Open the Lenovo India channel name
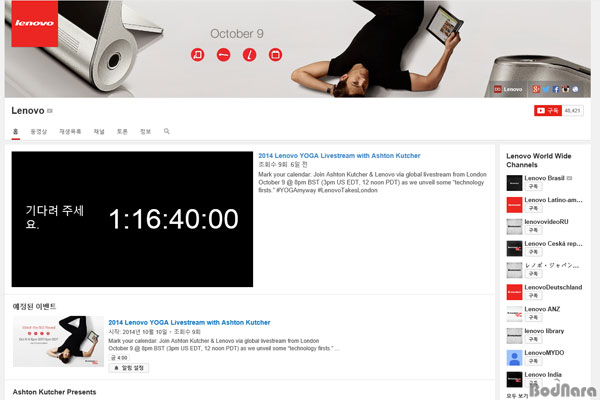Image resolution: width=600 pixels, height=400 pixels. click(543, 374)
